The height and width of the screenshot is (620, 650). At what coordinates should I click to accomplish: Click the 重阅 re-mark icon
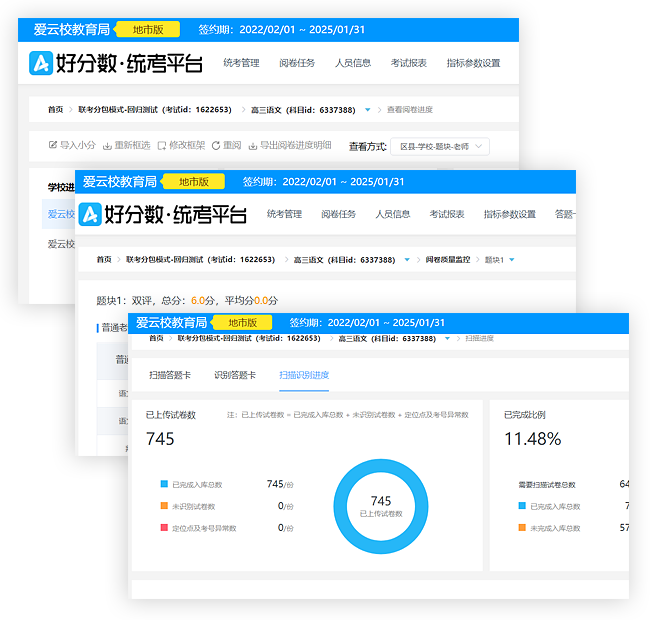point(217,145)
